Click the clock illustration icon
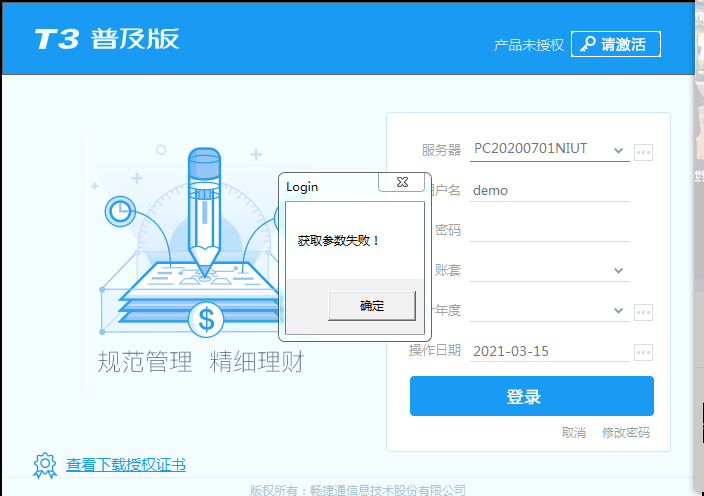This screenshot has width=704, height=496. coord(120,211)
